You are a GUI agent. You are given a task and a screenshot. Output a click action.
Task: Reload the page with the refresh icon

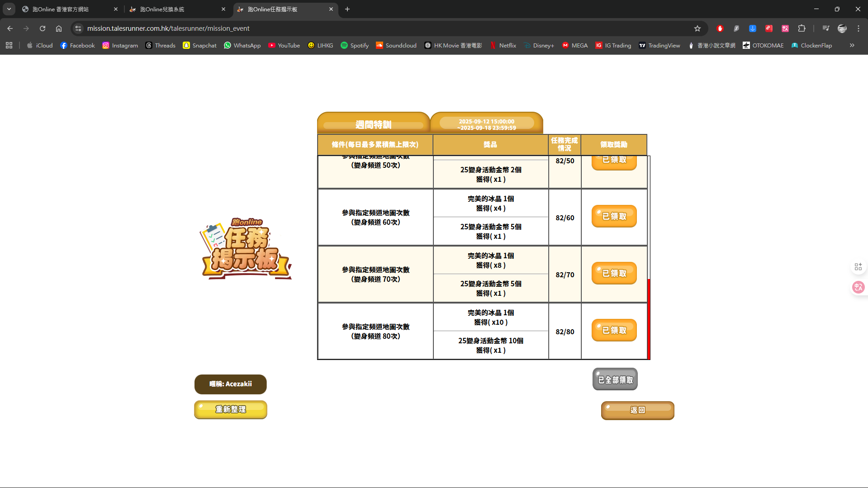point(43,28)
